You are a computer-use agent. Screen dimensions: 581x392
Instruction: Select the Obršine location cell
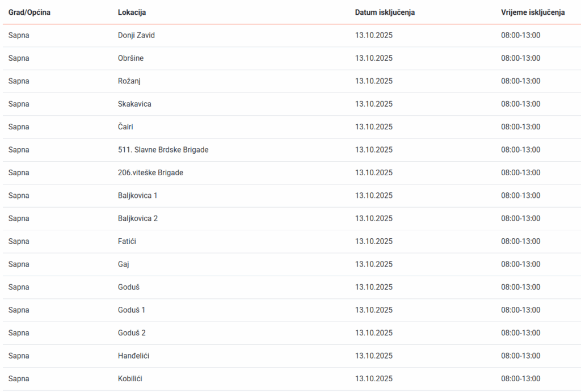pos(130,58)
